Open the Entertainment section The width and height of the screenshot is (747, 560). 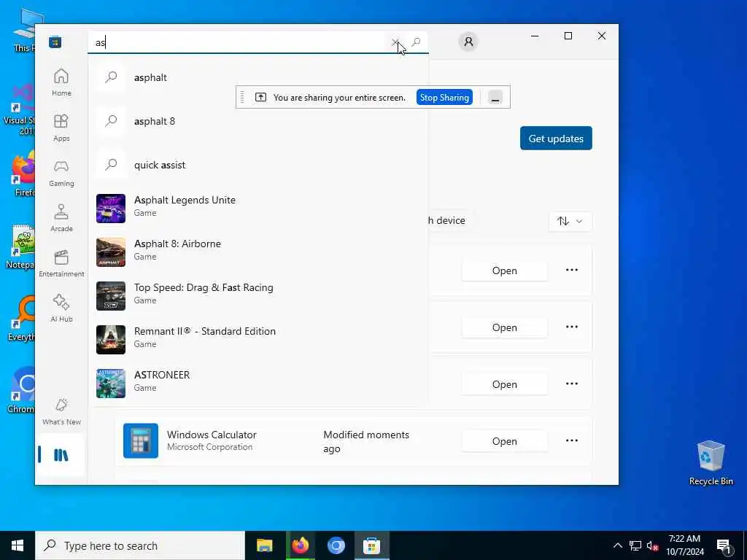point(61,263)
